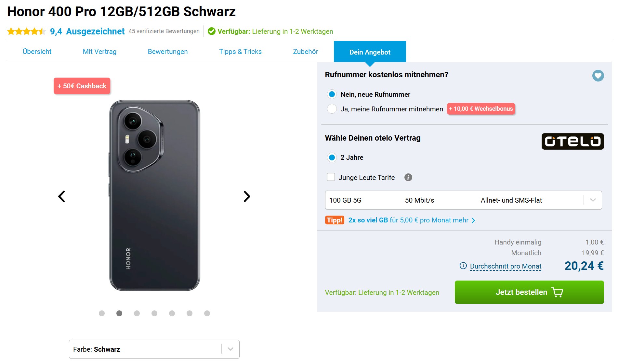
Task: Jump to the last image carousel dot
Action: point(207,313)
